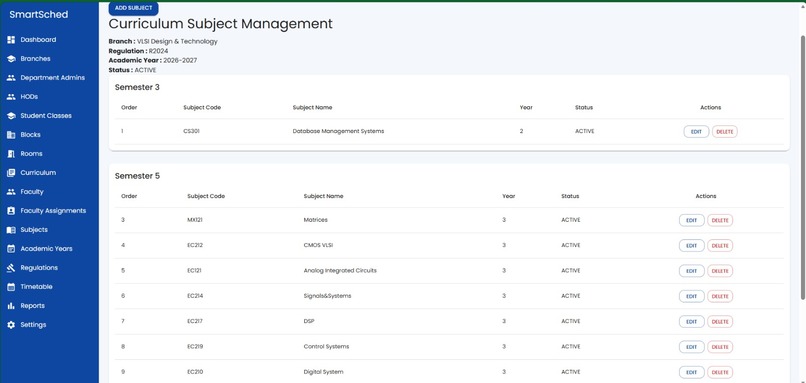This screenshot has height=383, width=806.
Task: Click the Semester 5 heading
Action: point(137,176)
